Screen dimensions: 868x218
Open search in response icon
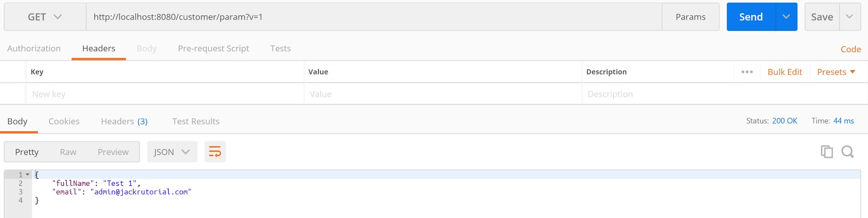coord(847,152)
